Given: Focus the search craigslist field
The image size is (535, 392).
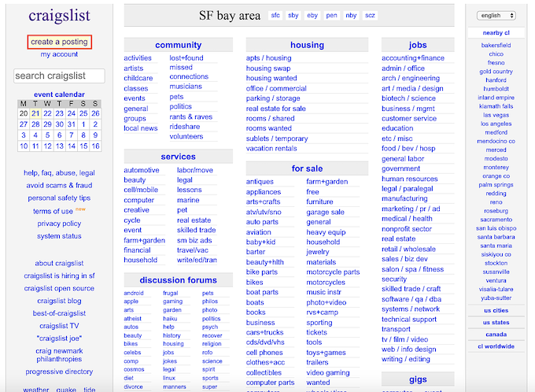Looking at the screenshot, I should [59, 76].
